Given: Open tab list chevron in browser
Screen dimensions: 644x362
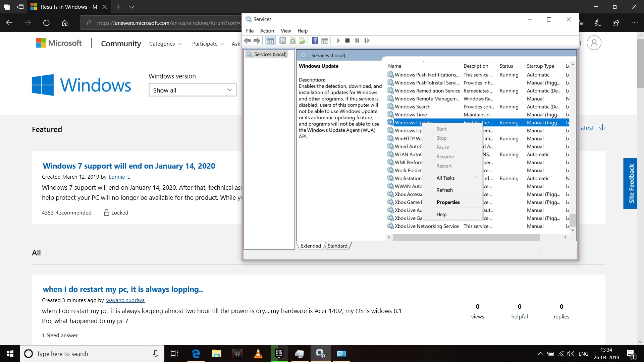Looking at the screenshot, I should click(131, 7).
